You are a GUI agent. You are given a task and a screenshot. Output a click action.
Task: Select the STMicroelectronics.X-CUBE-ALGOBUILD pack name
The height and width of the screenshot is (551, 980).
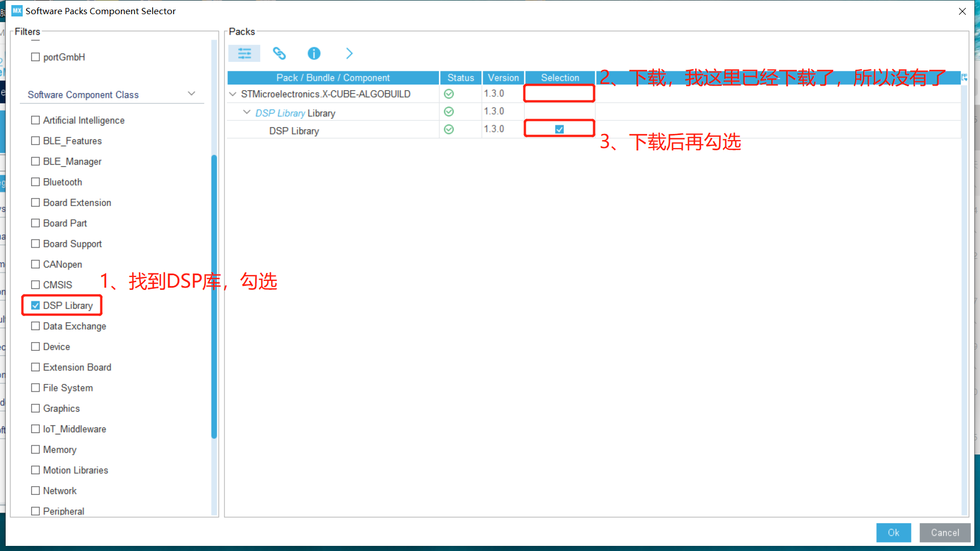(326, 94)
